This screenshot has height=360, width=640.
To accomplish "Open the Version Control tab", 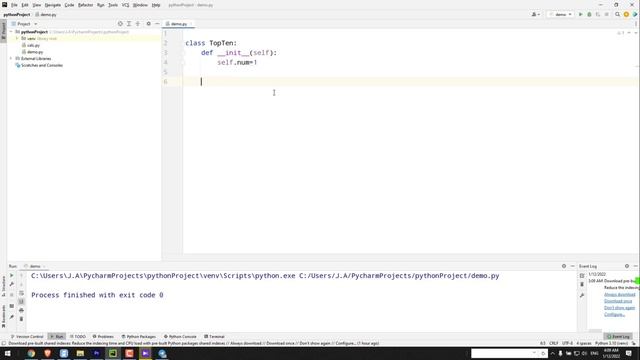I will [x=27, y=337].
